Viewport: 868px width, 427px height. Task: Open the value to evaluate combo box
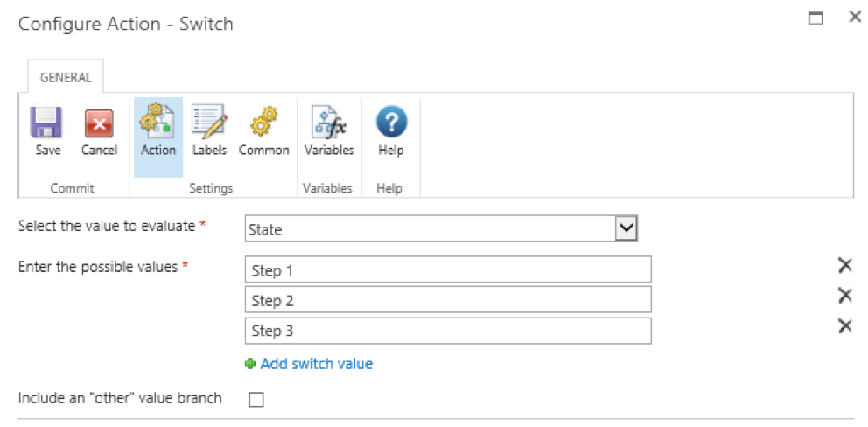click(x=441, y=228)
